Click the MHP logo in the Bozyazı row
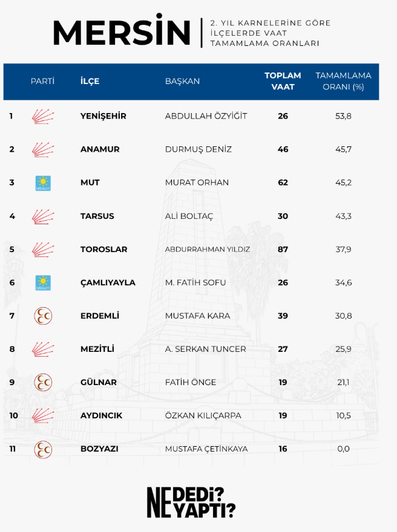 [x=43, y=449]
